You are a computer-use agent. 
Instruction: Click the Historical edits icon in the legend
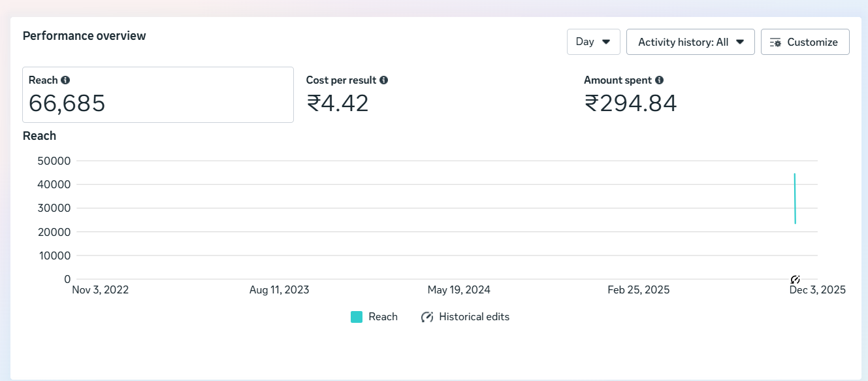[x=427, y=317]
